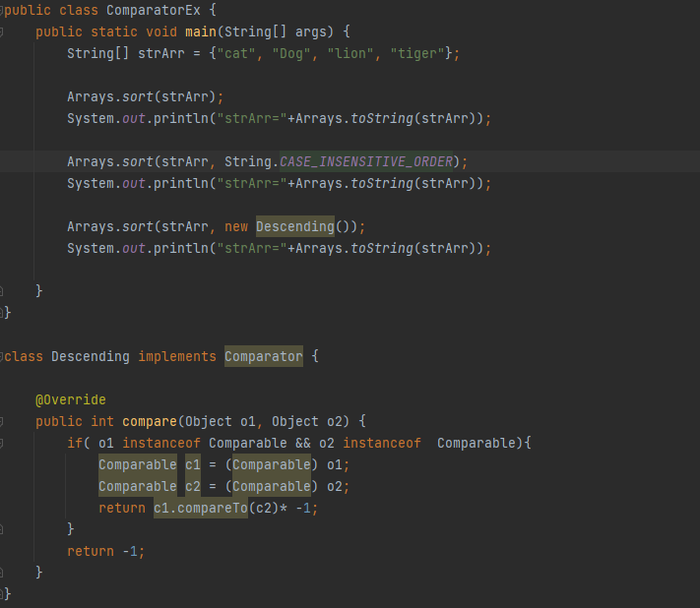
Task: Click the (Comparable) cast before o1
Action: [272, 464]
